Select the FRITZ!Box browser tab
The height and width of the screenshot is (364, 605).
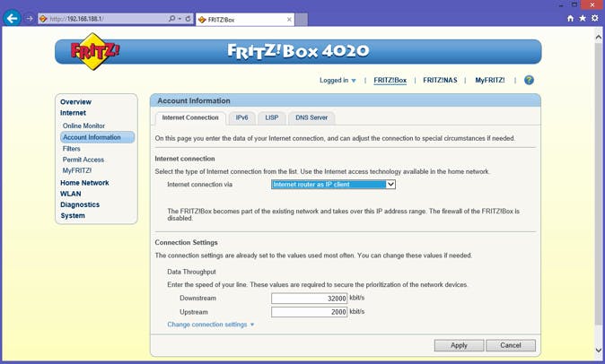click(x=245, y=20)
